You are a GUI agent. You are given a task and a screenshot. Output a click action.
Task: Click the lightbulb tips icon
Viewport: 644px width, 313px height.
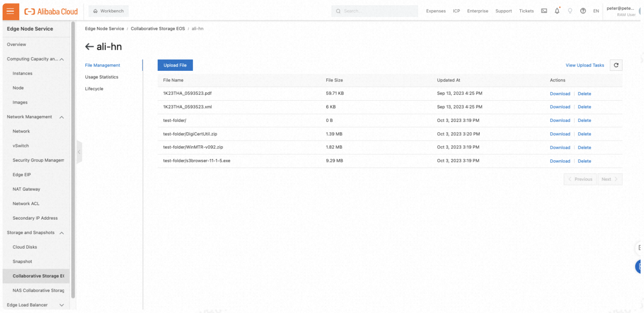[x=570, y=11]
